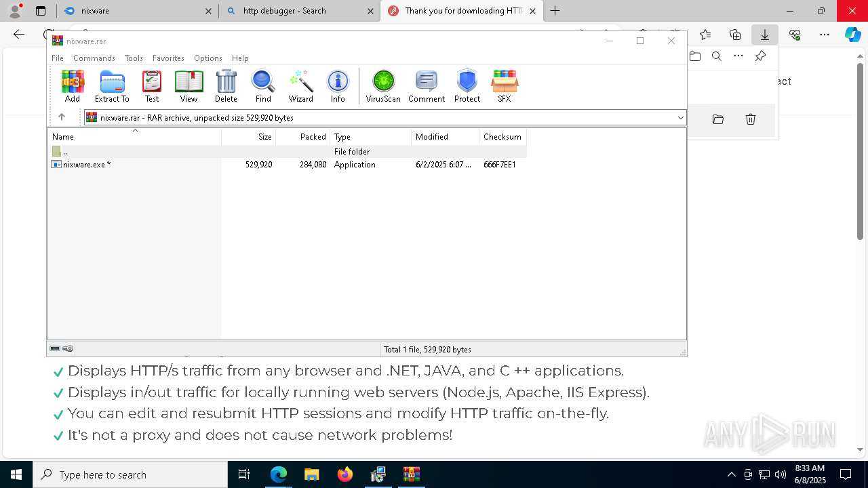The height and width of the screenshot is (488, 868).
Task: Start VirusScan on the archive
Action: pyautogui.click(x=383, y=86)
